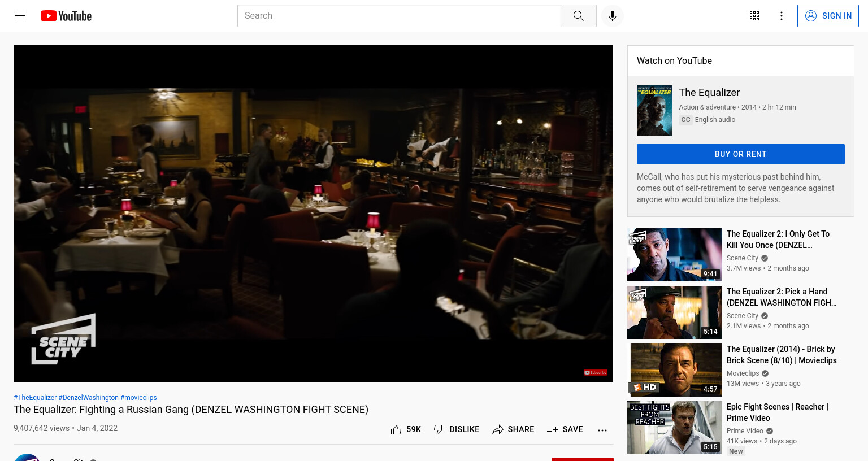868x461 pixels.
Task: Open more actions ellipsis under video
Action: coord(602,430)
